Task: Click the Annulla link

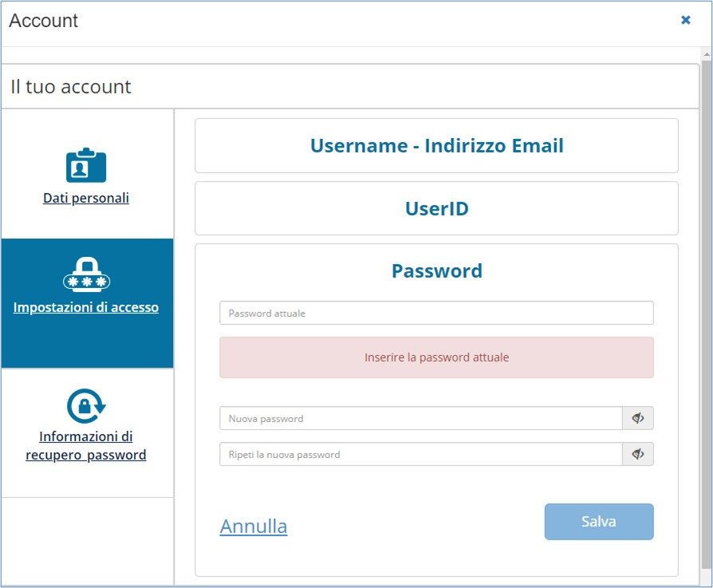Action: [x=254, y=527]
